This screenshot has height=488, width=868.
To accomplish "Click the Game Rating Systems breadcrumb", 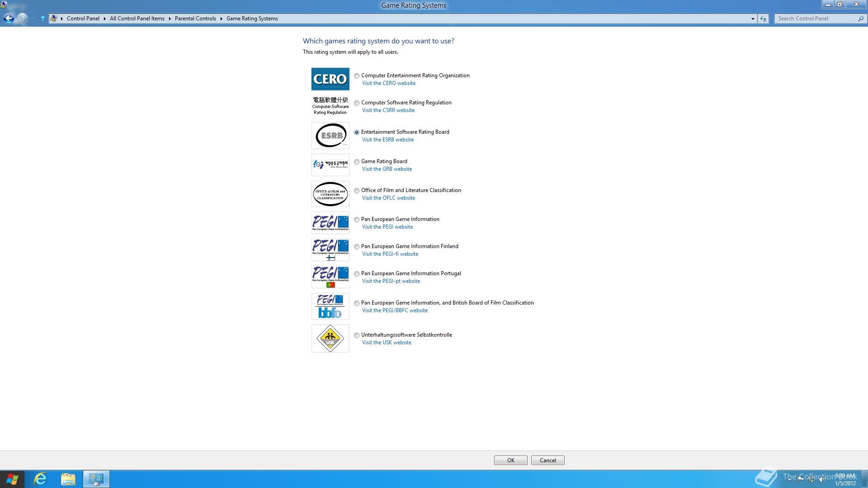I will [252, 19].
